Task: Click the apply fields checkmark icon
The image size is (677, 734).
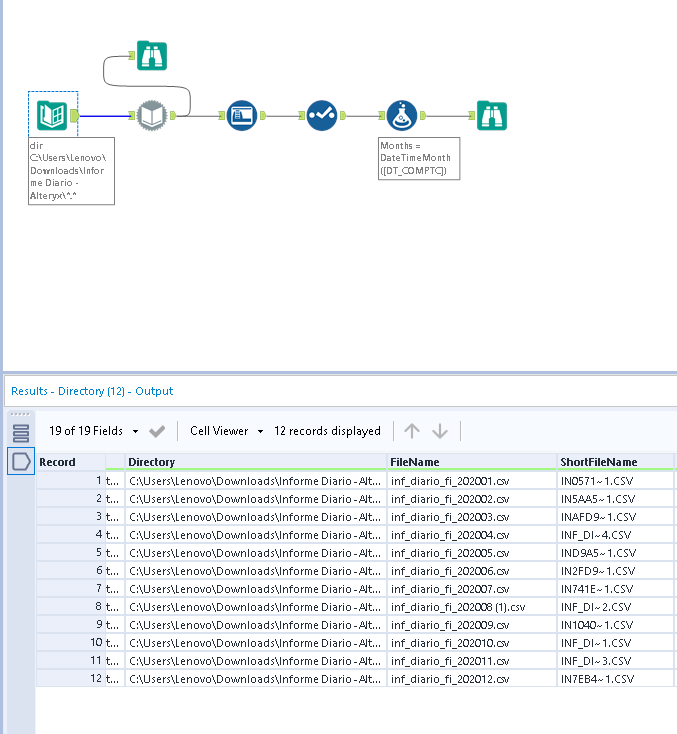Action: (x=157, y=431)
